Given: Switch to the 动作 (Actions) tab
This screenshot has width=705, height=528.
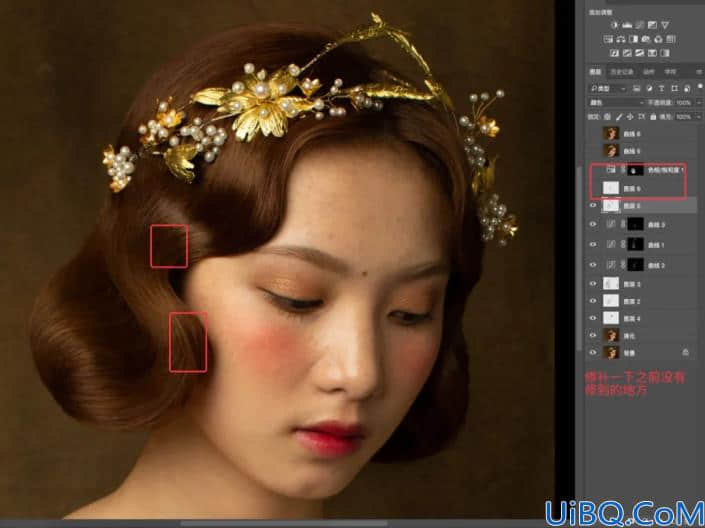Looking at the screenshot, I should coord(648,72).
